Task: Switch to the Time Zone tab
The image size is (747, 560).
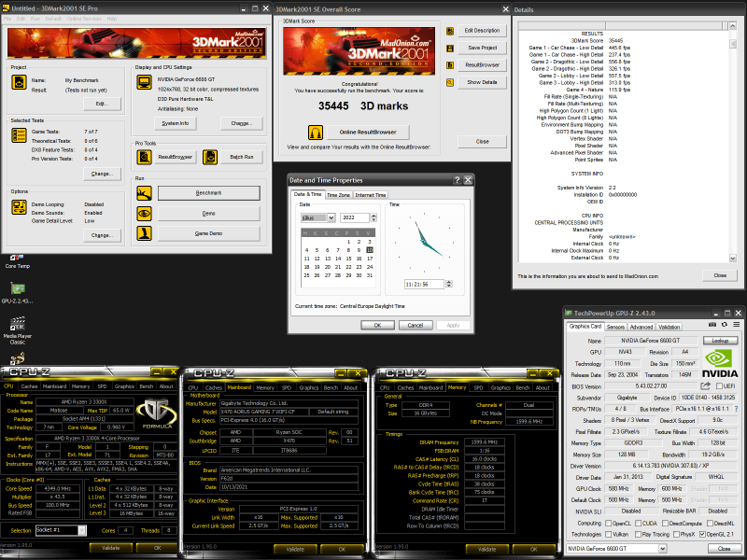Action: tap(338, 195)
